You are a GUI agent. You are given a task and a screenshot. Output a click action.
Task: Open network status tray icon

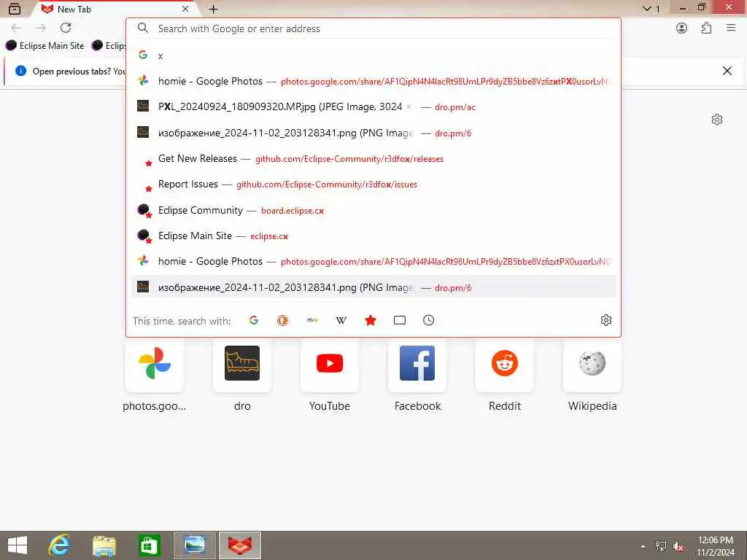point(661,546)
